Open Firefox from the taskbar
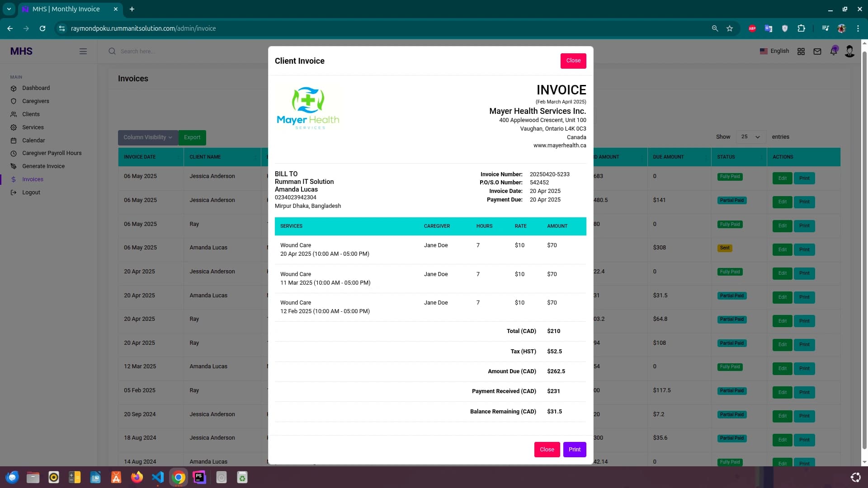 (137, 477)
